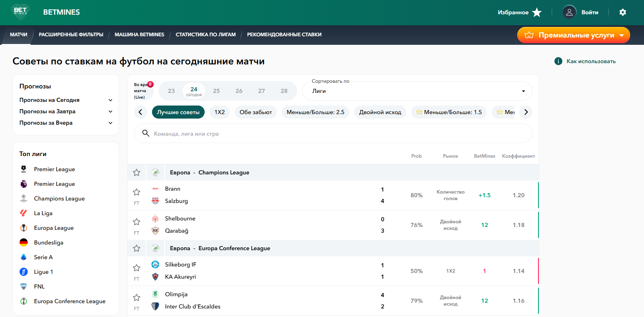Click Bundesliga German flag icon
644x317 pixels.
[24, 242]
